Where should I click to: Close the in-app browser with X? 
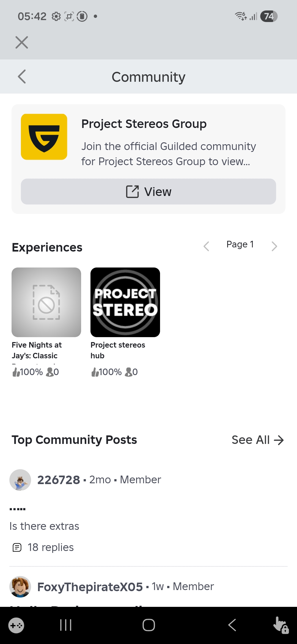pyautogui.click(x=22, y=42)
